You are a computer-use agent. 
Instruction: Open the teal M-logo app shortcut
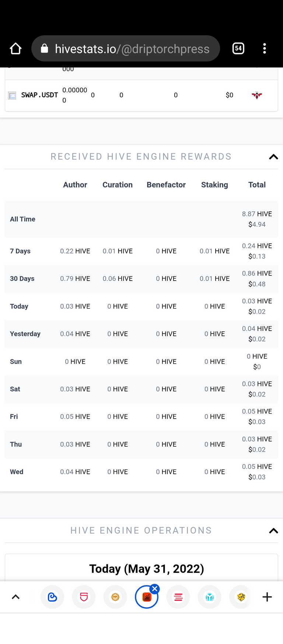coord(210,597)
